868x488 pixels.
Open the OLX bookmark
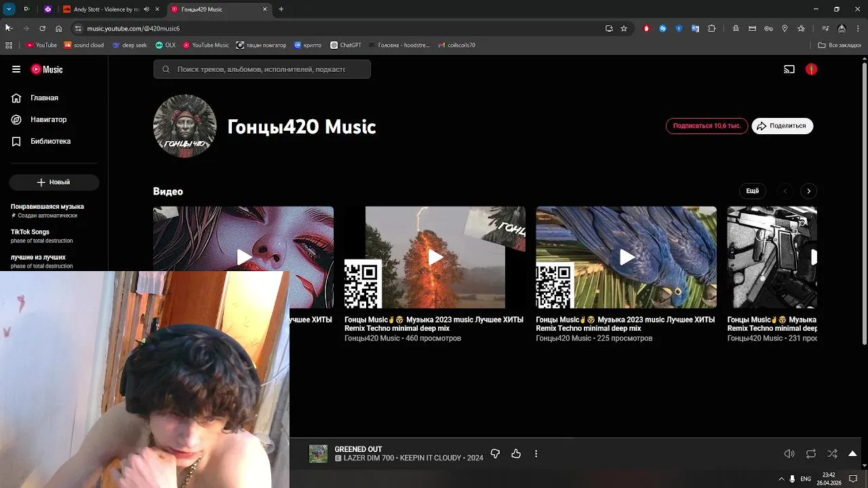(165, 45)
